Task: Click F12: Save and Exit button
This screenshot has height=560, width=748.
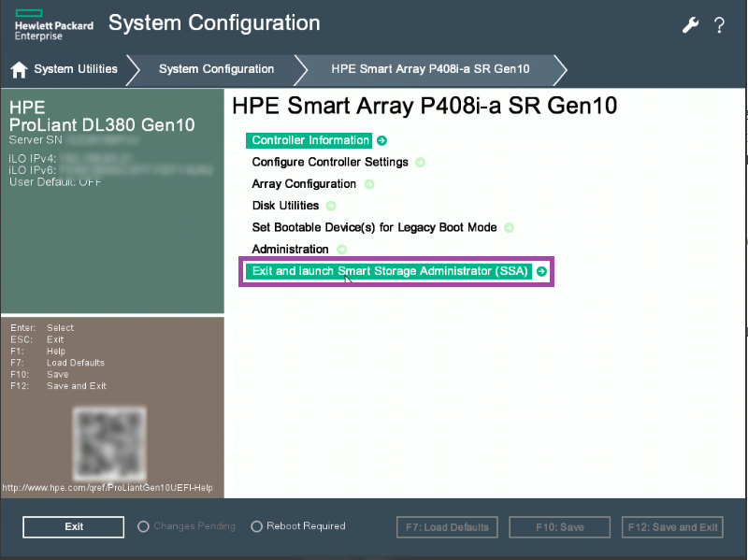Action: coord(672,527)
